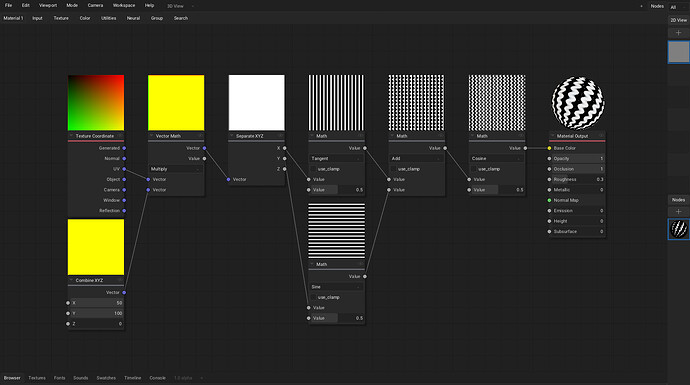Open the All filter dropdown at top right

click(x=678, y=7)
